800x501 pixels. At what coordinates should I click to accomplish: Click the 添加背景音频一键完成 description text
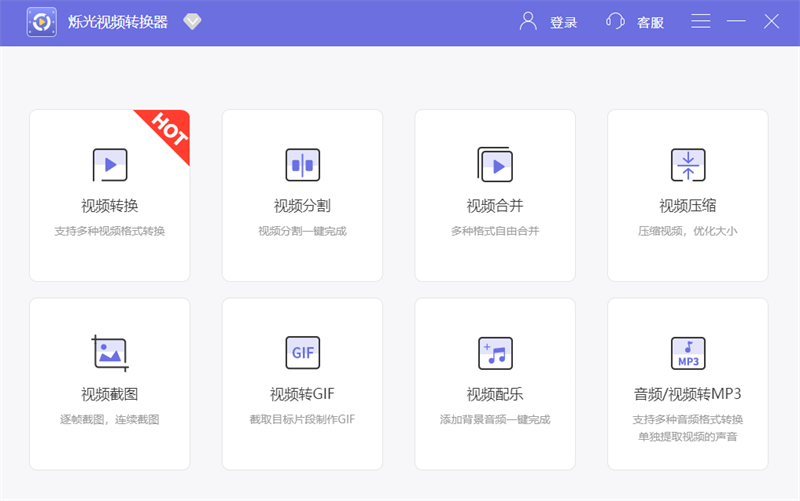[x=495, y=419]
